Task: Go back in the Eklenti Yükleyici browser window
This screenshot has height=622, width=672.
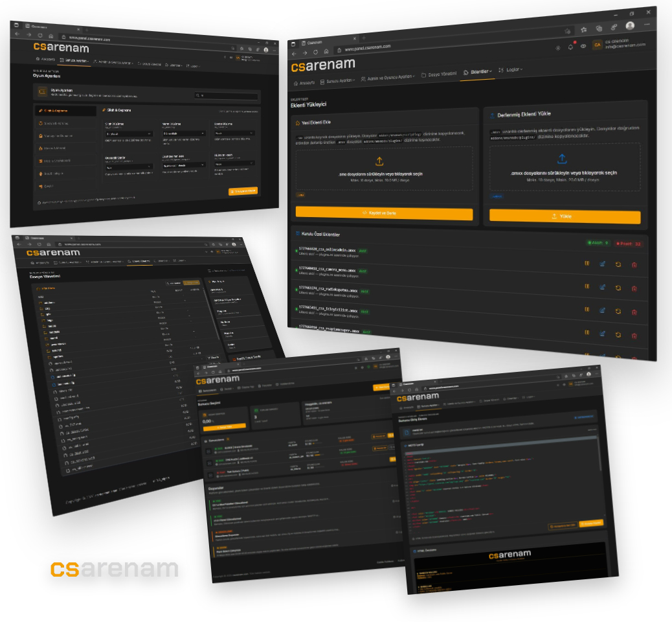Action: point(294,54)
